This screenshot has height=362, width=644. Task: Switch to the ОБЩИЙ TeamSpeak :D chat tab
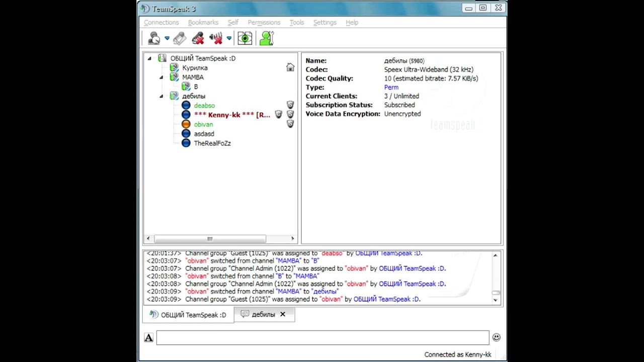click(x=188, y=315)
